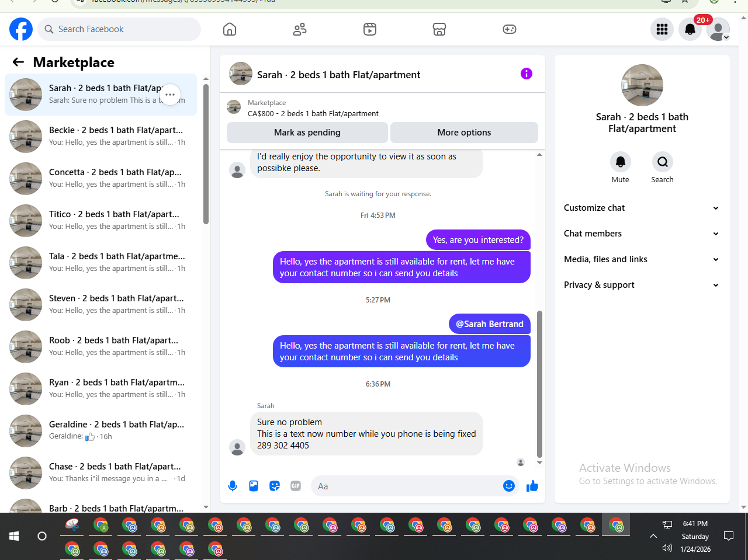Click Sarah's message with phone number 289 302 4405
Viewport: 748px width, 560px height.
[366, 434]
